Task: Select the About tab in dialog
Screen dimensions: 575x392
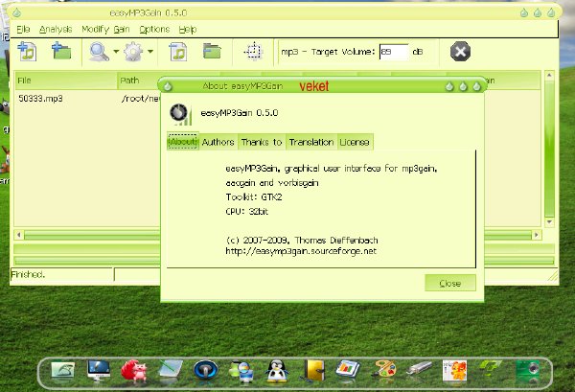Action: click(x=183, y=142)
